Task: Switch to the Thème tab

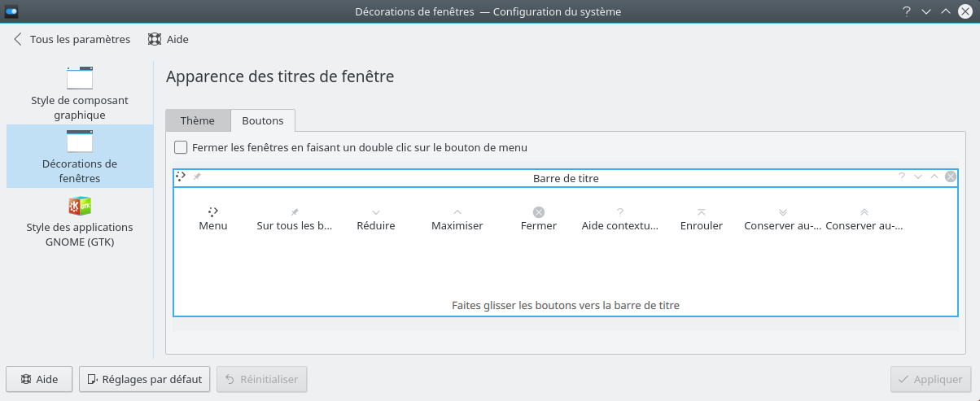Action: tap(198, 120)
